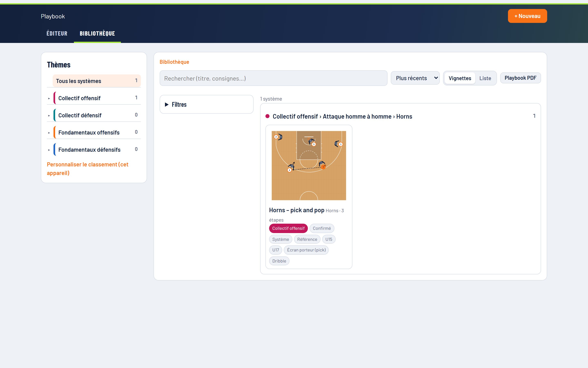Click the Référence tag

(x=307, y=239)
